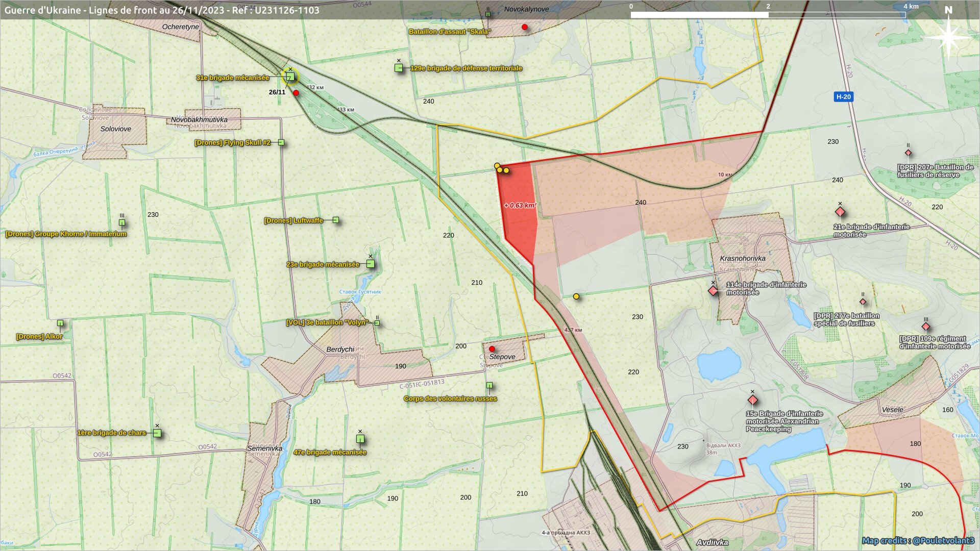Click the 23e brigade mécanisée square marker
The image size is (980, 551).
point(371,264)
